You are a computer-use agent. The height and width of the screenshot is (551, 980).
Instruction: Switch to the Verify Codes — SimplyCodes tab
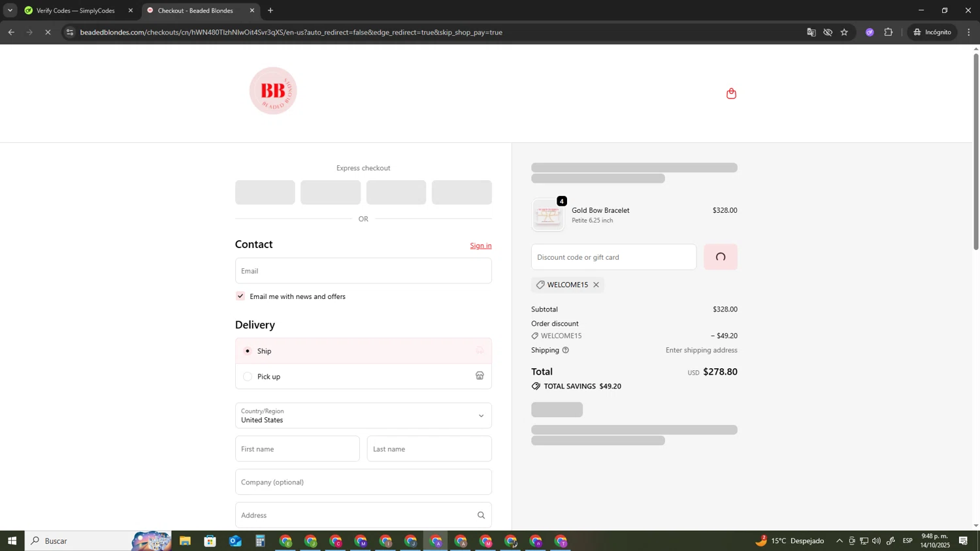point(78,10)
